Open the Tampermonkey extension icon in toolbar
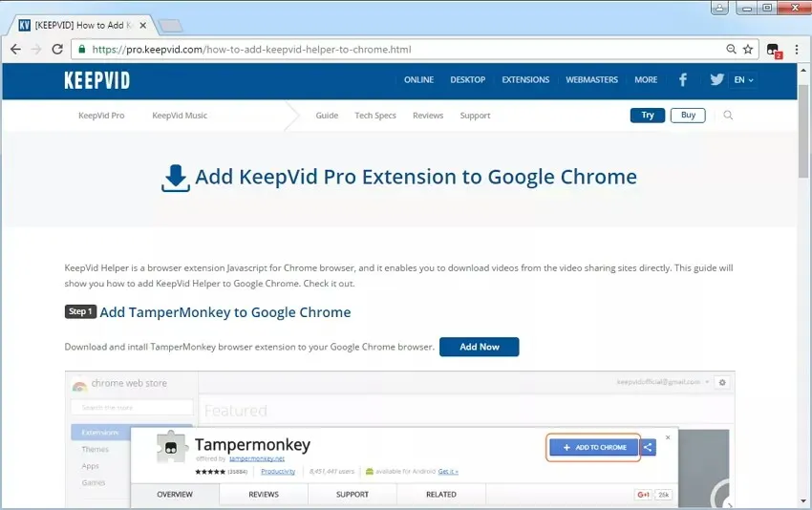812x510 pixels. coord(774,51)
